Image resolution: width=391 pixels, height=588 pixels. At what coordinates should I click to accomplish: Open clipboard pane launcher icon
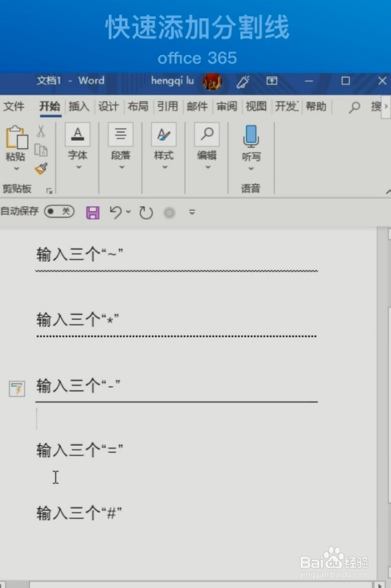pyautogui.click(x=49, y=191)
